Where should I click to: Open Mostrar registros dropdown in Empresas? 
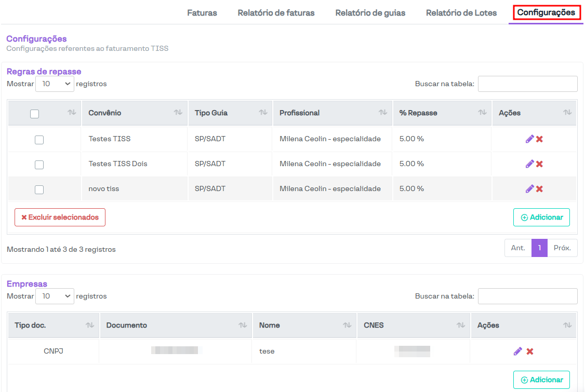coord(55,296)
